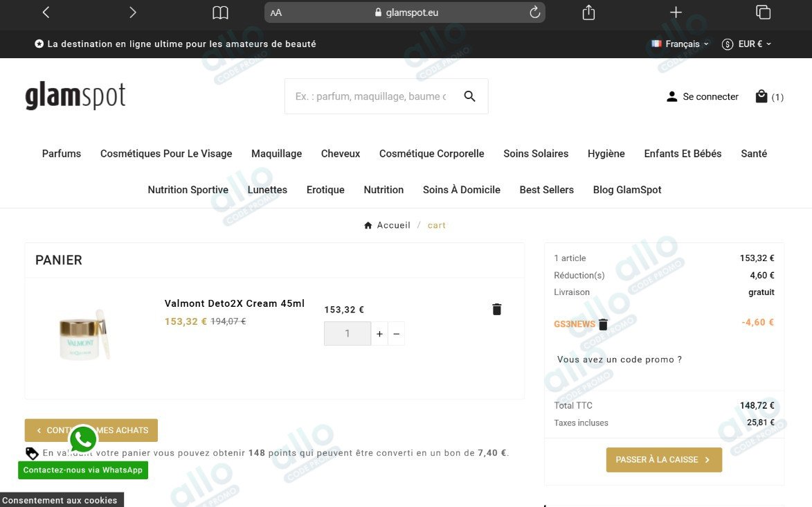Click the search magnifier icon

point(470,96)
